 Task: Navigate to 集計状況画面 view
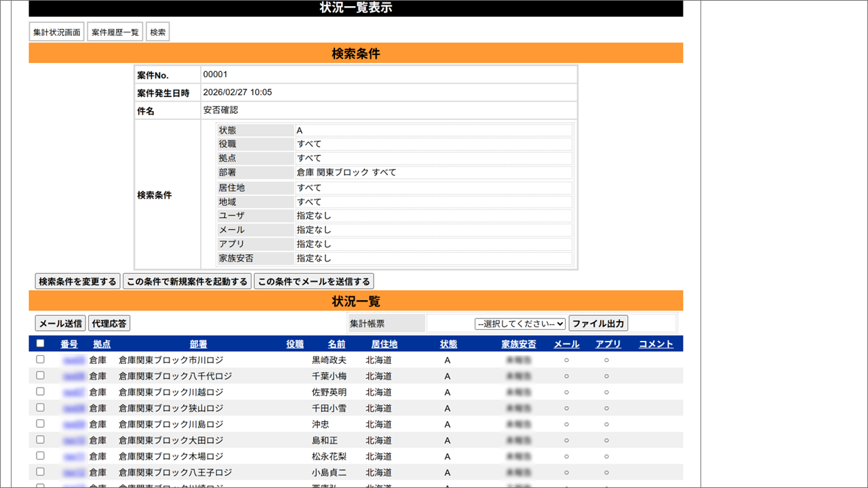(x=56, y=31)
